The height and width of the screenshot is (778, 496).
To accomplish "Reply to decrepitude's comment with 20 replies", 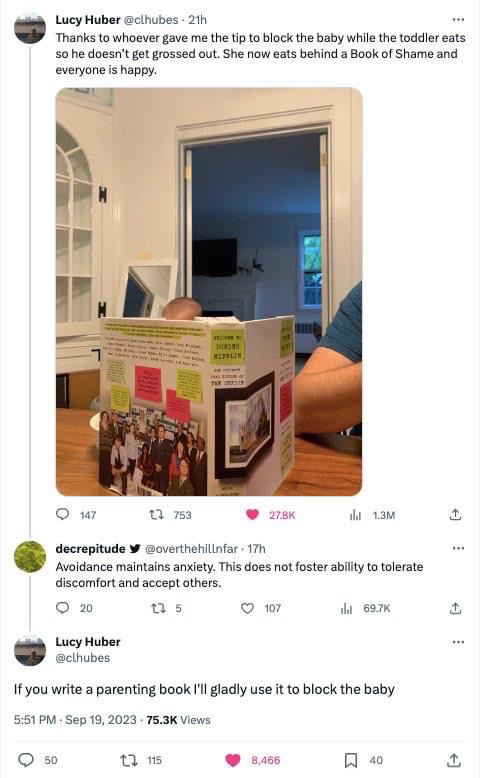I will 62,608.
